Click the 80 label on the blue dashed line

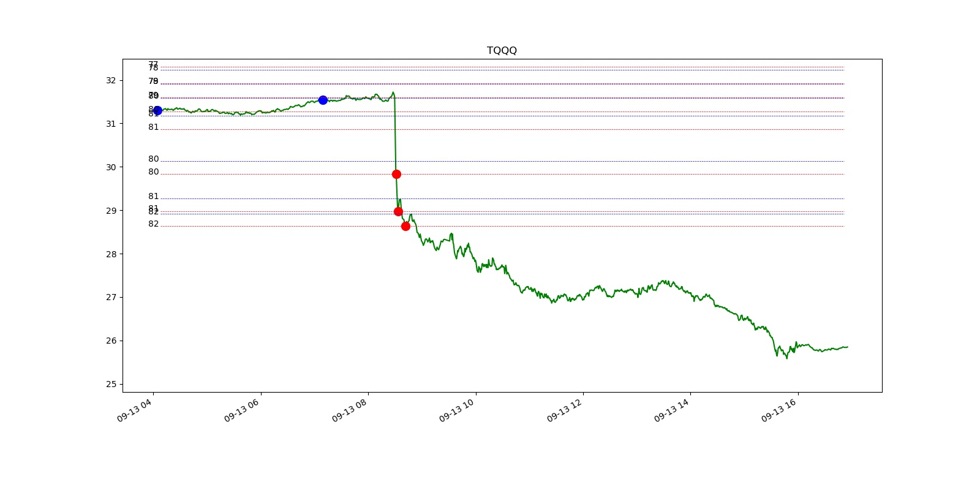click(x=153, y=159)
